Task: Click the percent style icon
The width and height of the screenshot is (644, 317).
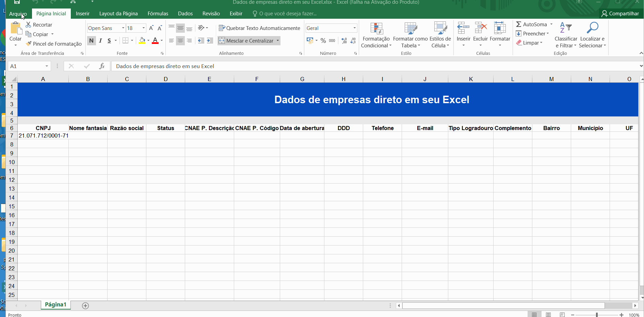Action: pyautogui.click(x=323, y=41)
